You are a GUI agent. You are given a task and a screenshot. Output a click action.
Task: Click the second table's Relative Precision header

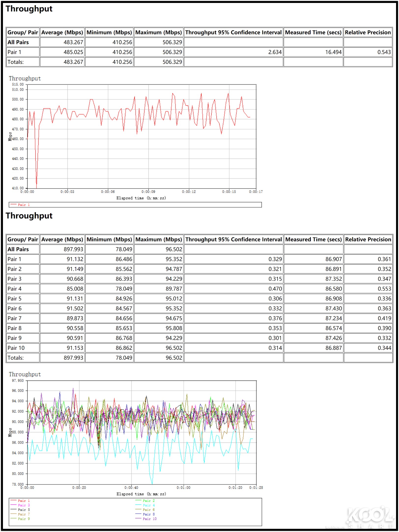[x=368, y=239]
